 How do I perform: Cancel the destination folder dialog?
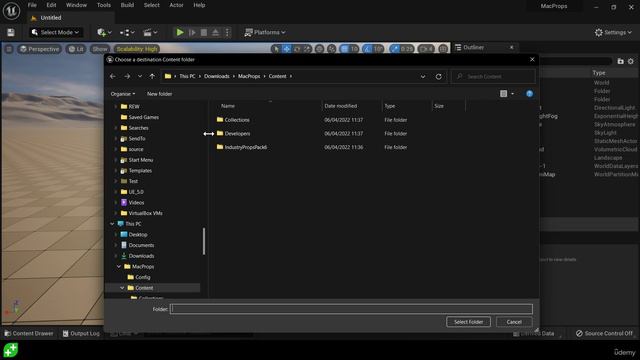pyautogui.click(x=514, y=322)
